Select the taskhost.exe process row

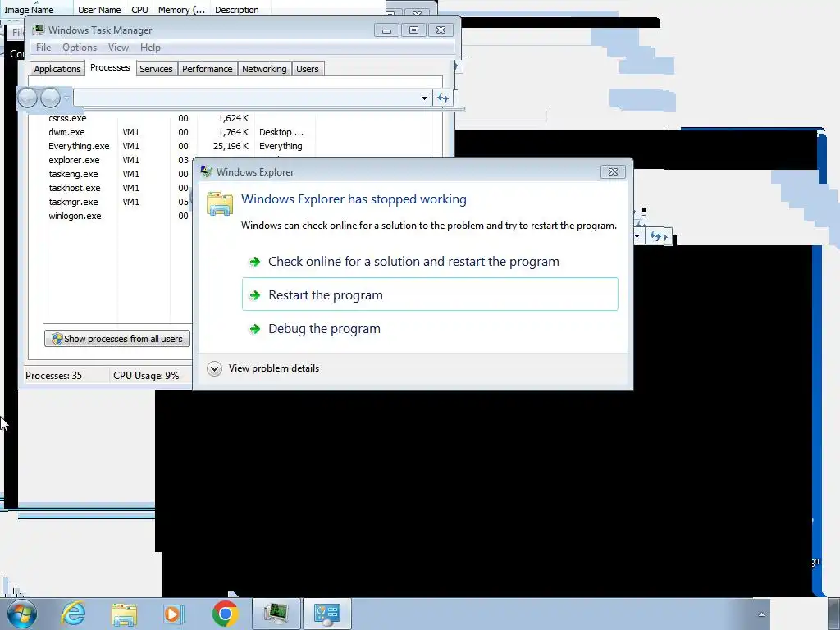tap(118, 188)
